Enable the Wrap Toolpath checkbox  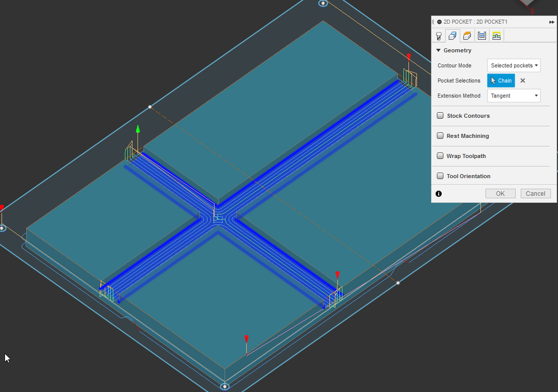(440, 155)
